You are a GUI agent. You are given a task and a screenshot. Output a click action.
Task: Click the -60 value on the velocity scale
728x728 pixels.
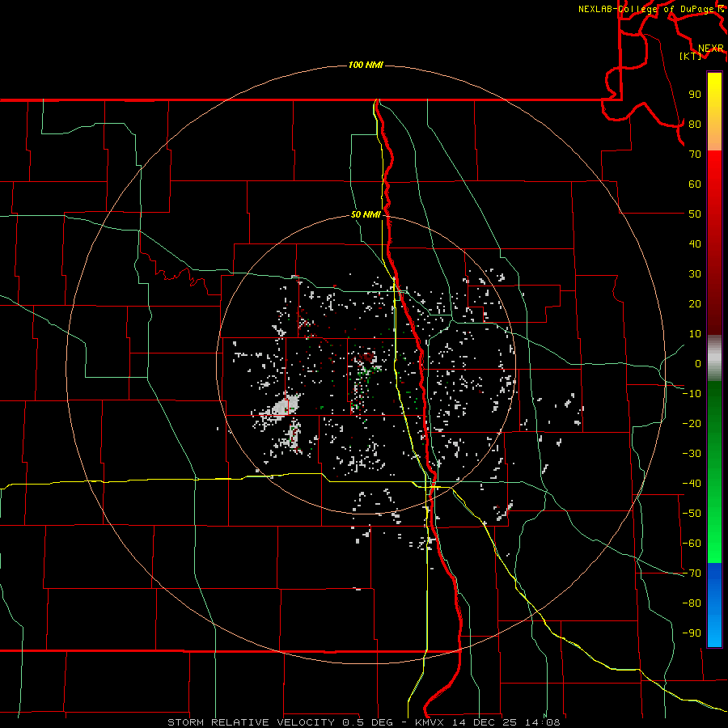(692, 544)
